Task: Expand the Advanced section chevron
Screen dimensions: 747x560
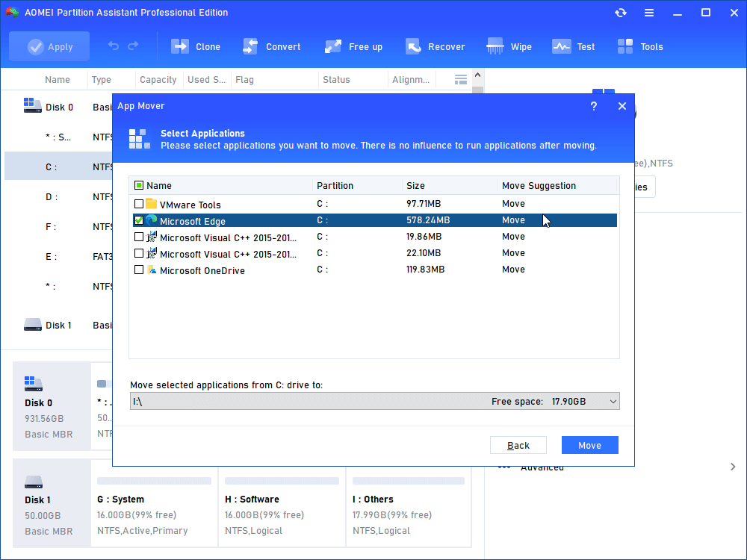Action: coord(732,467)
